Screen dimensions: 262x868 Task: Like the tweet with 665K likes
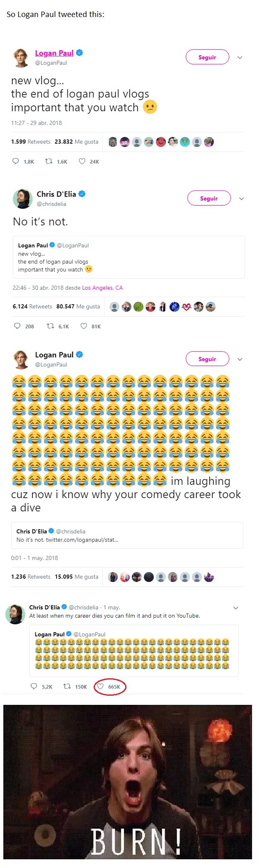pyautogui.click(x=100, y=686)
